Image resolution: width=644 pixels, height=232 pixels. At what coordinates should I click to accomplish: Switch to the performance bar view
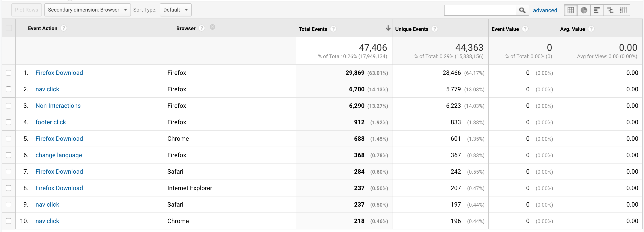click(x=597, y=10)
